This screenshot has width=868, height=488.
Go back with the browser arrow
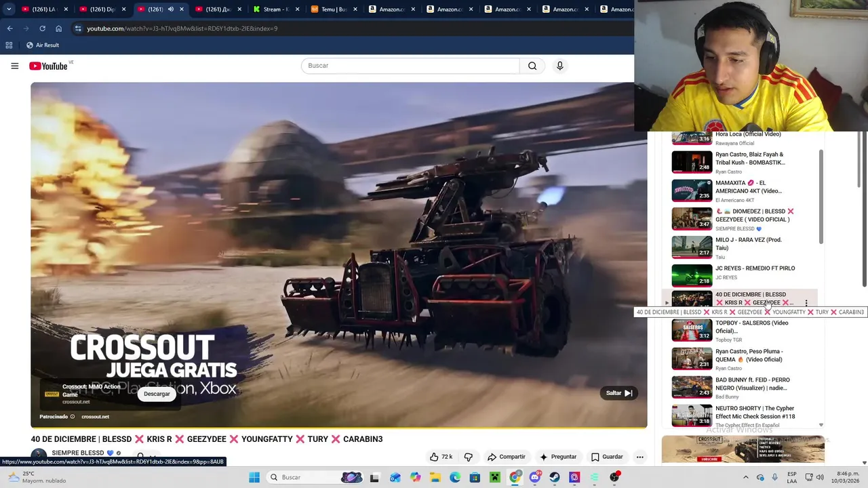tap(9, 28)
